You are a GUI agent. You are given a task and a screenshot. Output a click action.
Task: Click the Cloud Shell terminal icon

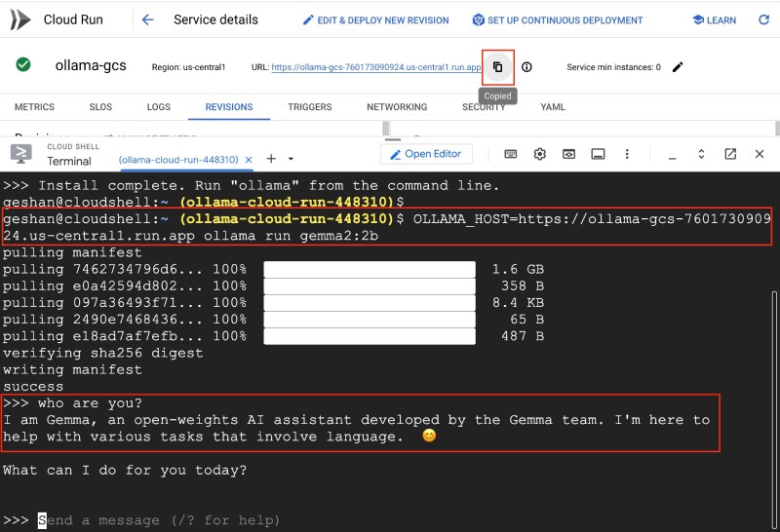(x=20, y=154)
